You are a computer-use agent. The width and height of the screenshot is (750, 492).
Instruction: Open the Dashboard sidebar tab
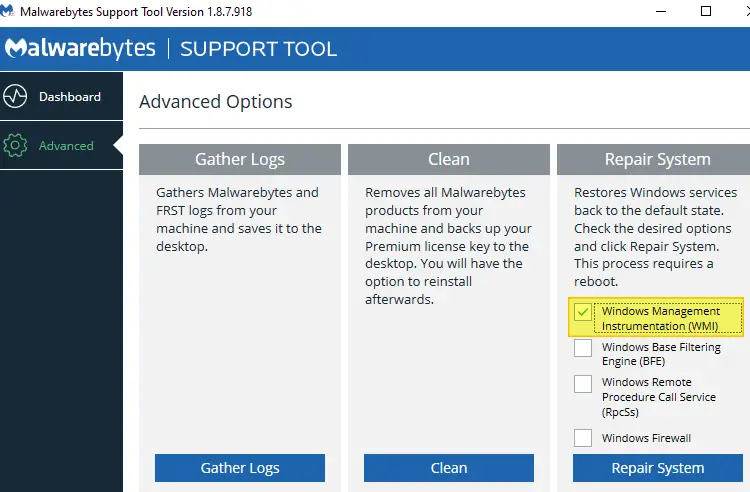61,96
